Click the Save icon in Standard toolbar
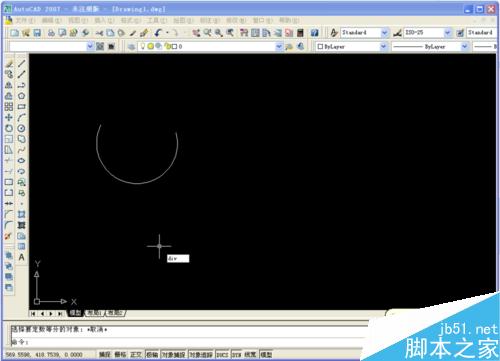This screenshot has width=500, height=361. [37, 33]
